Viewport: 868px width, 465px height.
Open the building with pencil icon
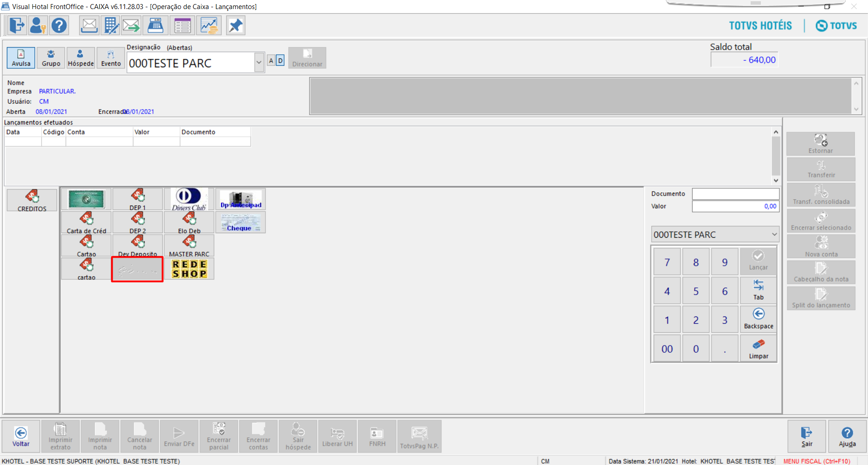[x=110, y=25]
